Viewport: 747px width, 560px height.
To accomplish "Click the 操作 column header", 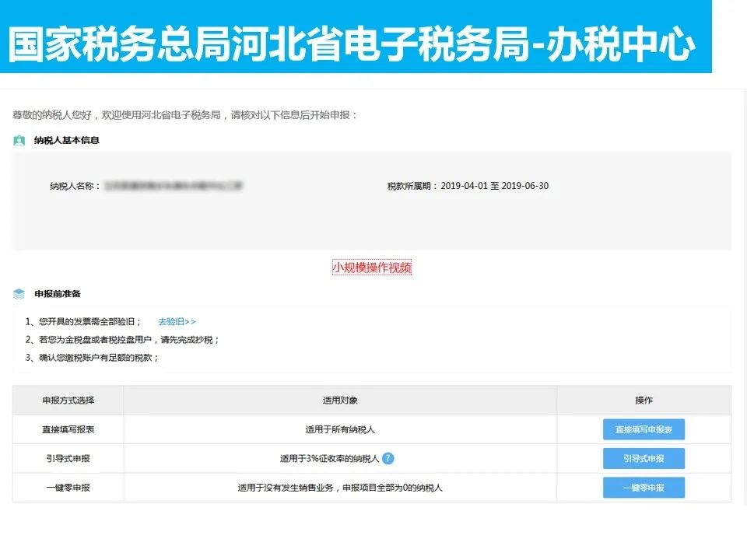I will (644, 401).
